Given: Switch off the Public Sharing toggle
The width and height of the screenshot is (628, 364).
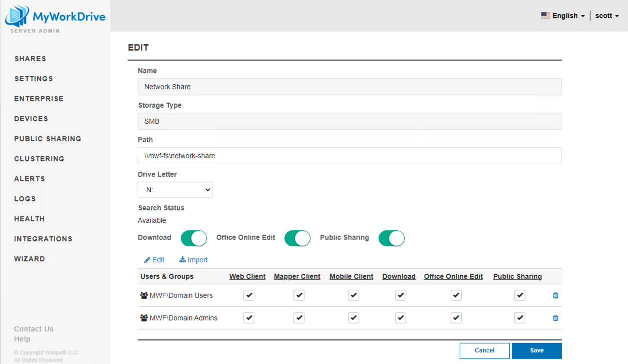Looking at the screenshot, I should click(x=391, y=238).
